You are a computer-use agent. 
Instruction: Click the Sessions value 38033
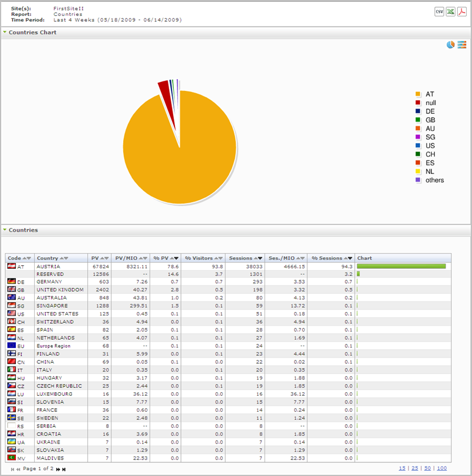click(254, 267)
